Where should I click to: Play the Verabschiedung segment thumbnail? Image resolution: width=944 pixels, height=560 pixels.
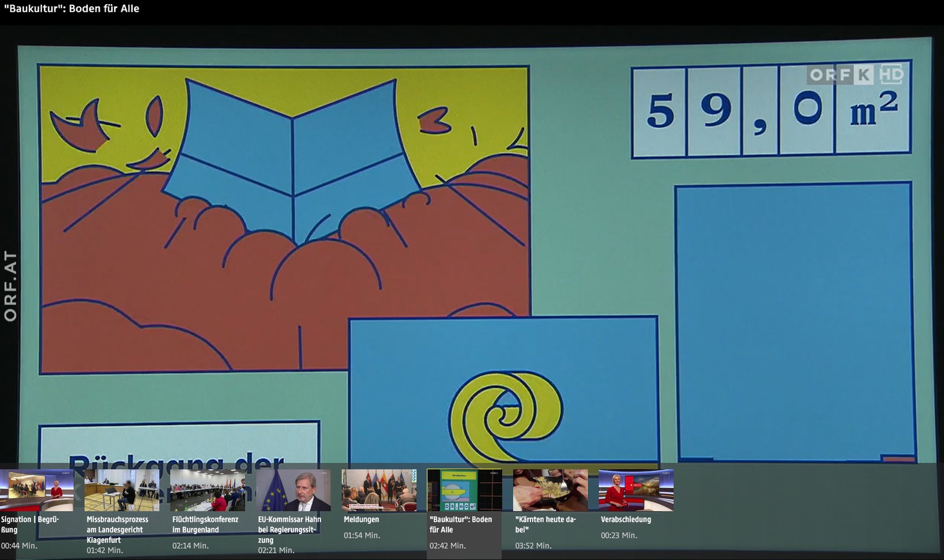pos(635,490)
